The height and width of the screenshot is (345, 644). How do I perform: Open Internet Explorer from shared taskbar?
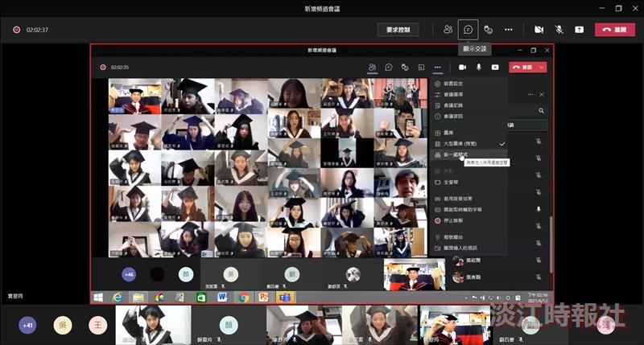click(x=118, y=298)
